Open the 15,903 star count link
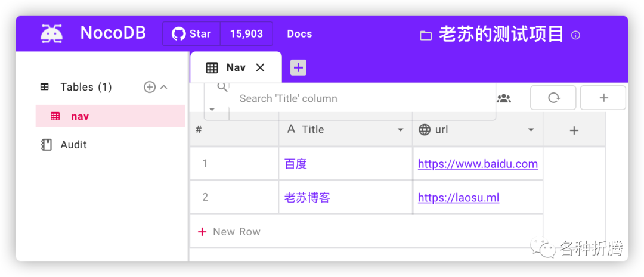Screen dimensions: 644x277 pyautogui.click(x=246, y=33)
